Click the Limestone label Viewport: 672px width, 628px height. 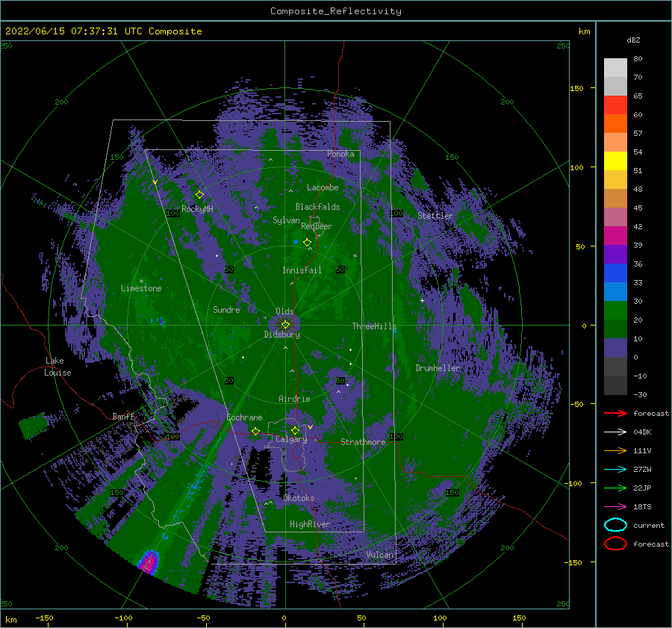click(141, 288)
